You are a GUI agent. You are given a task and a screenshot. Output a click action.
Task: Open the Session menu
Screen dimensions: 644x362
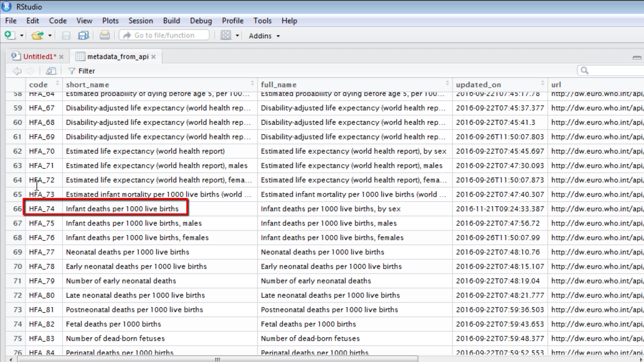click(141, 21)
